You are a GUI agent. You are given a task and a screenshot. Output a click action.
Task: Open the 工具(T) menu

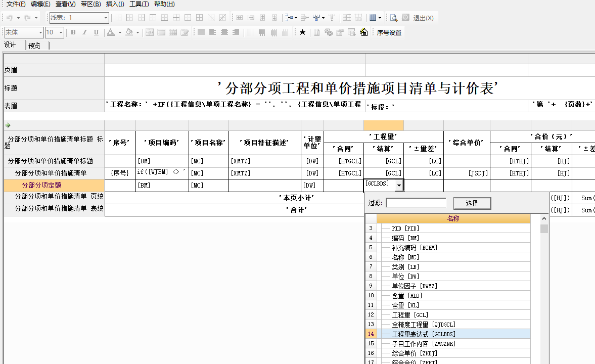pos(139,4)
